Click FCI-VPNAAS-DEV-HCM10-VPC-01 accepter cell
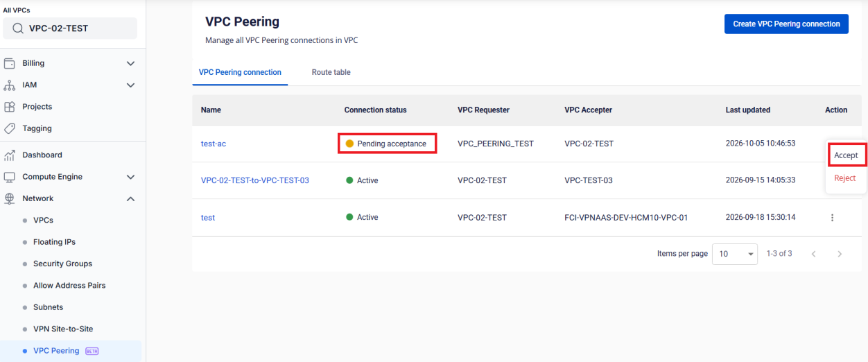This screenshot has width=868, height=362. point(626,218)
